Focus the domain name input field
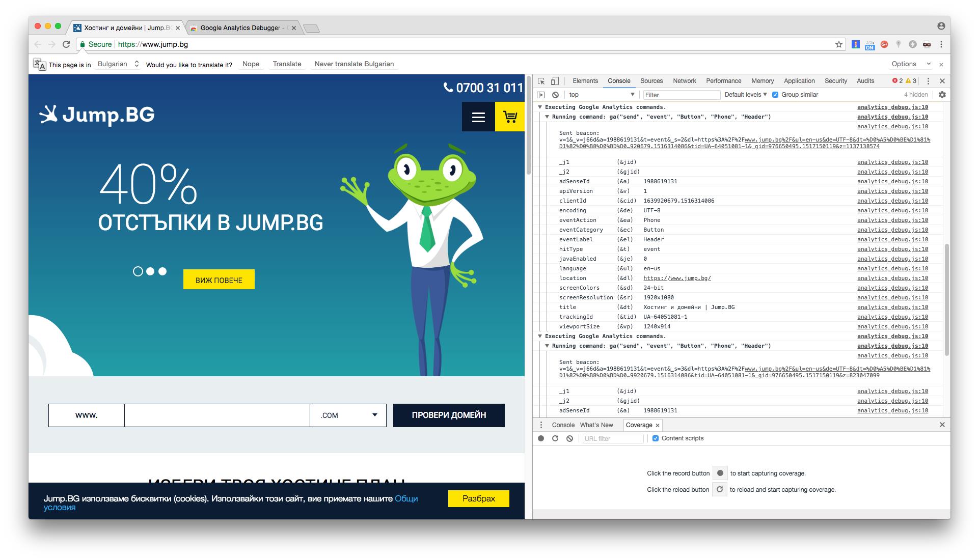Screen dimensions: 979x560 pyautogui.click(x=217, y=415)
